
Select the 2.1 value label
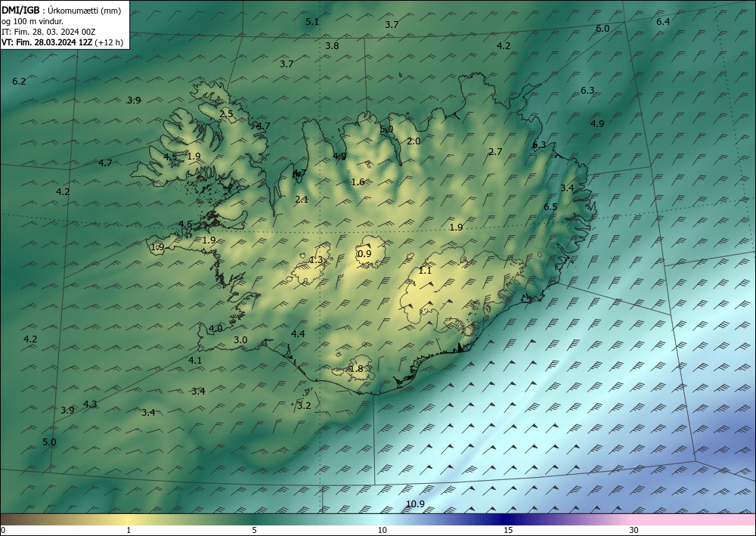click(302, 200)
